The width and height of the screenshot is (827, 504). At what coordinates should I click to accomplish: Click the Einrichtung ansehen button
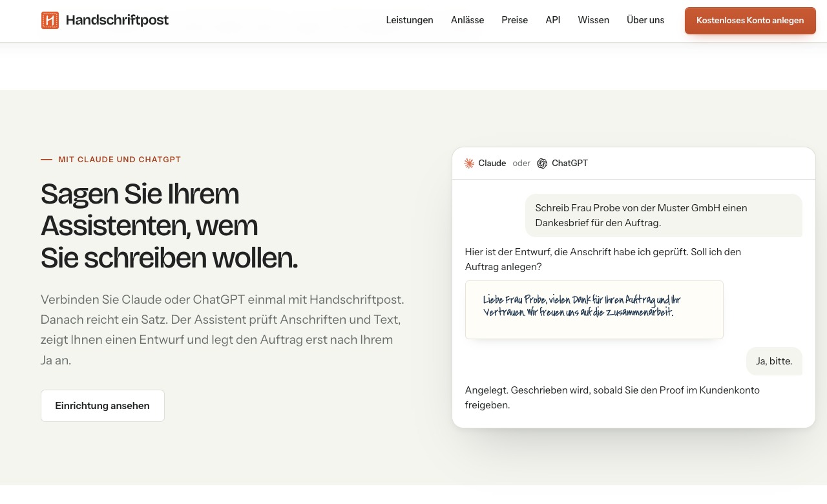tap(103, 406)
